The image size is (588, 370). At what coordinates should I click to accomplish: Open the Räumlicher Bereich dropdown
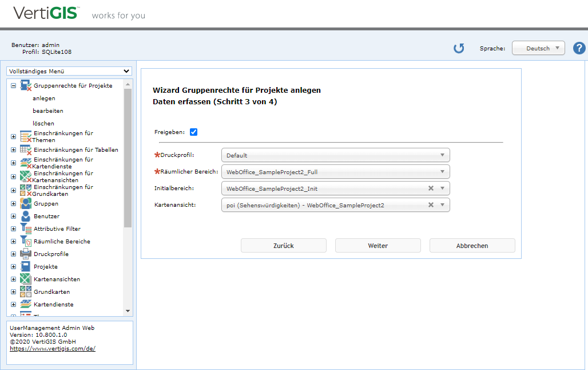(x=335, y=172)
